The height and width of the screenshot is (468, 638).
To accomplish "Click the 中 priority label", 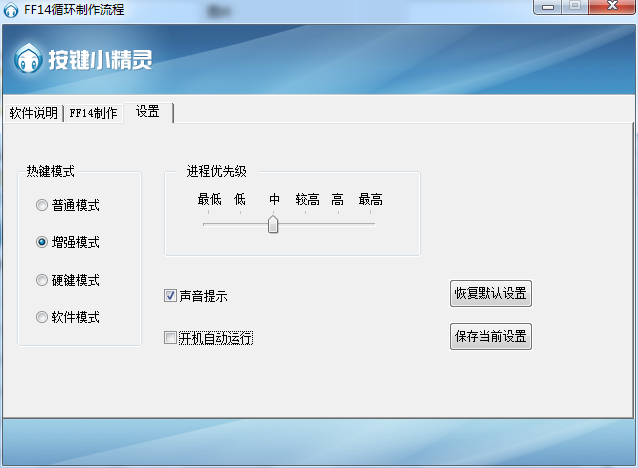I will tap(274, 199).
